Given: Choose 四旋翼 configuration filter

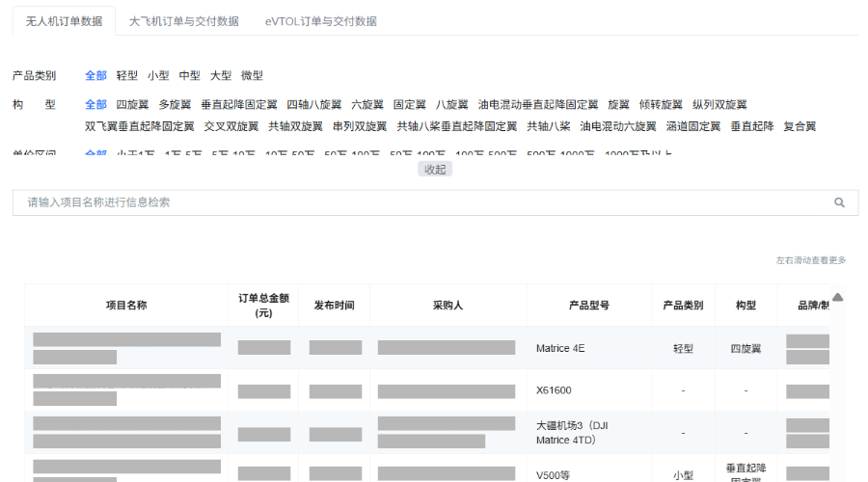Looking at the screenshot, I should point(132,104).
